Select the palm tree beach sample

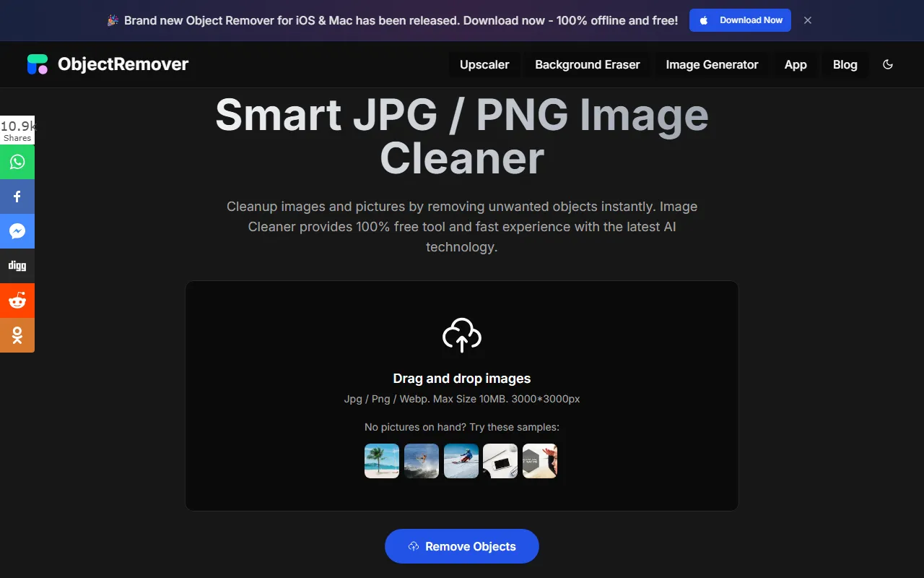click(x=382, y=461)
